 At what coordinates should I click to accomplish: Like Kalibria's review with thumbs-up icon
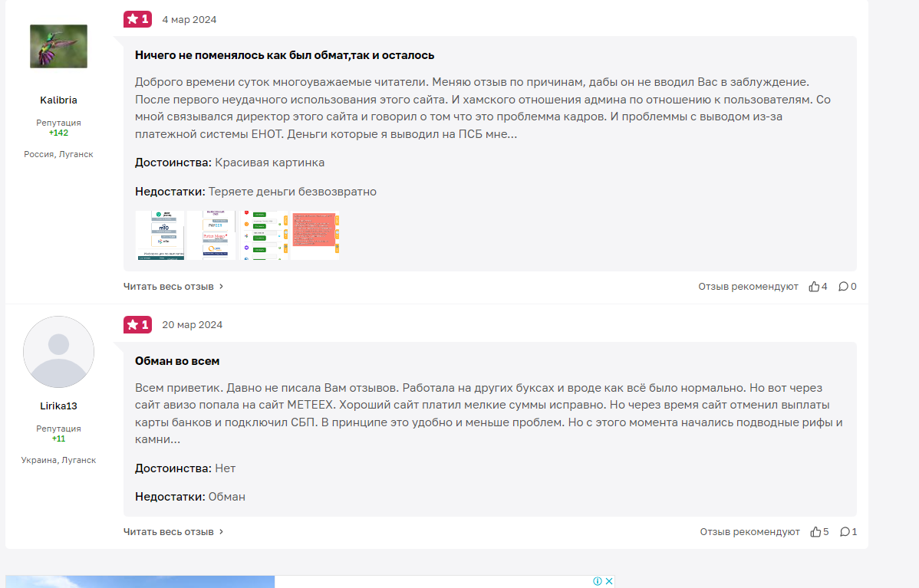[x=813, y=287]
